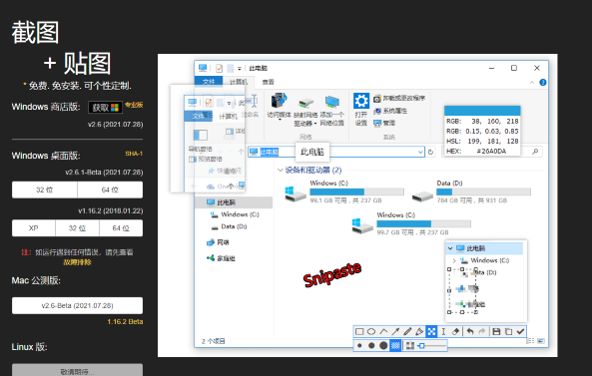Open the address bar dropdown arrow
The image size is (592, 376).
[420, 152]
